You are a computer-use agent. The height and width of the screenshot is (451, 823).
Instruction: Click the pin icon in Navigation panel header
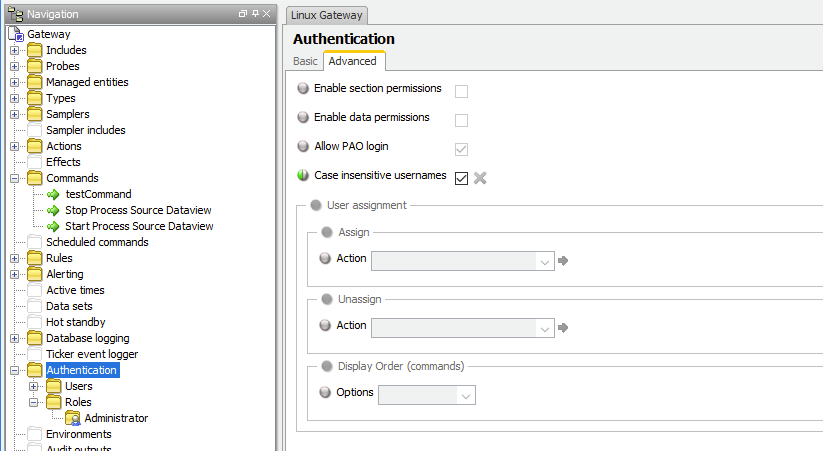click(x=254, y=14)
